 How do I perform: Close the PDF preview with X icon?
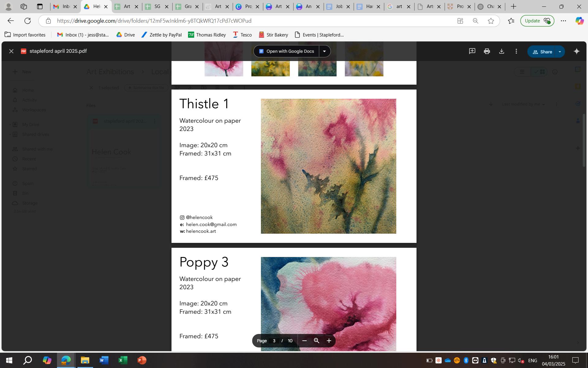(x=11, y=51)
